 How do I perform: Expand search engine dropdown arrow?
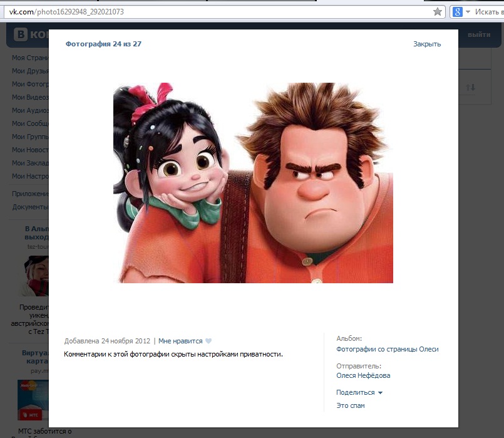tap(468, 12)
